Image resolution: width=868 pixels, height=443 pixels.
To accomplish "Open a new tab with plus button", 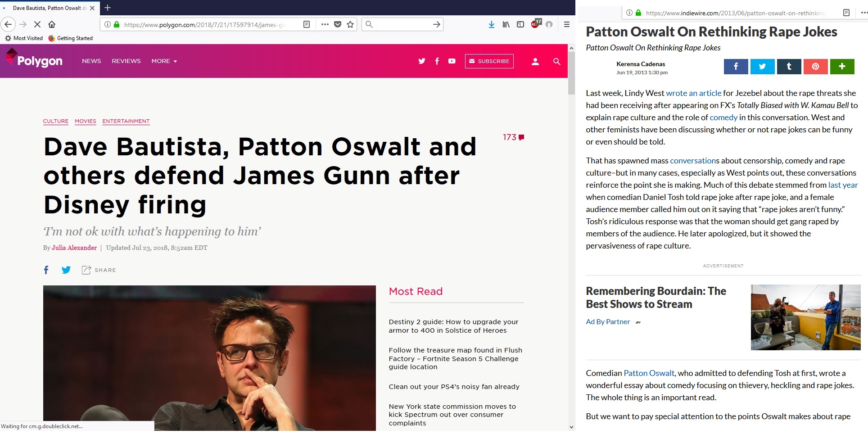I will coord(108,8).
